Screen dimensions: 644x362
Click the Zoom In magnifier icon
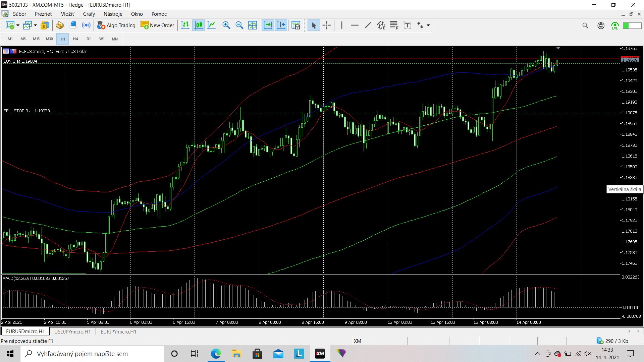pos(226,25)
